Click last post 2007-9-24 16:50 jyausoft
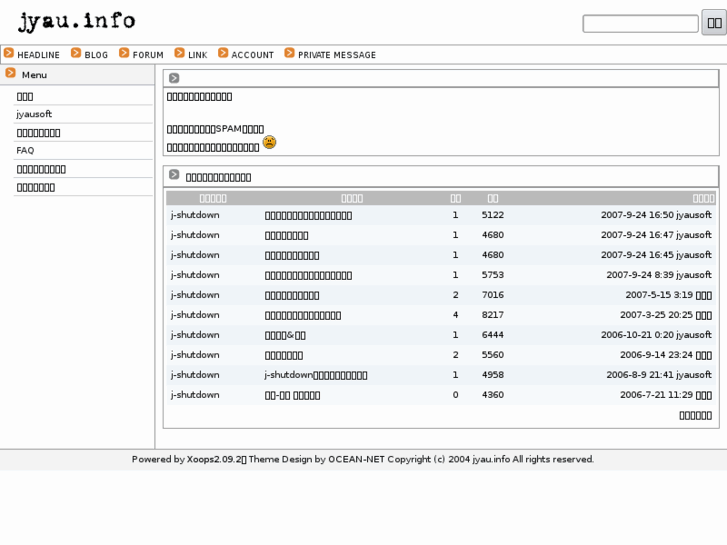Image resolution: width=727 pixels, height=545 pixels. (x=656, y=215)
